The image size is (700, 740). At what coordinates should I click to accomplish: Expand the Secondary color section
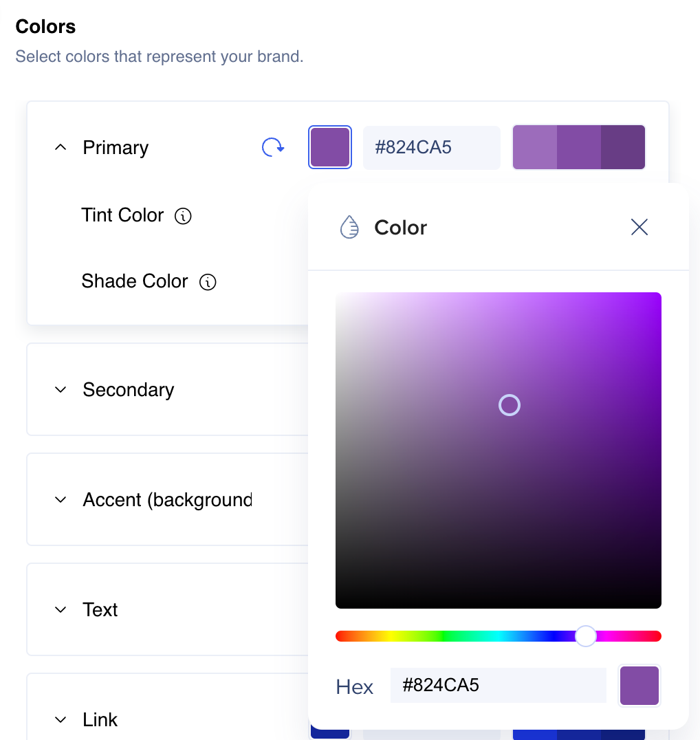61,390
